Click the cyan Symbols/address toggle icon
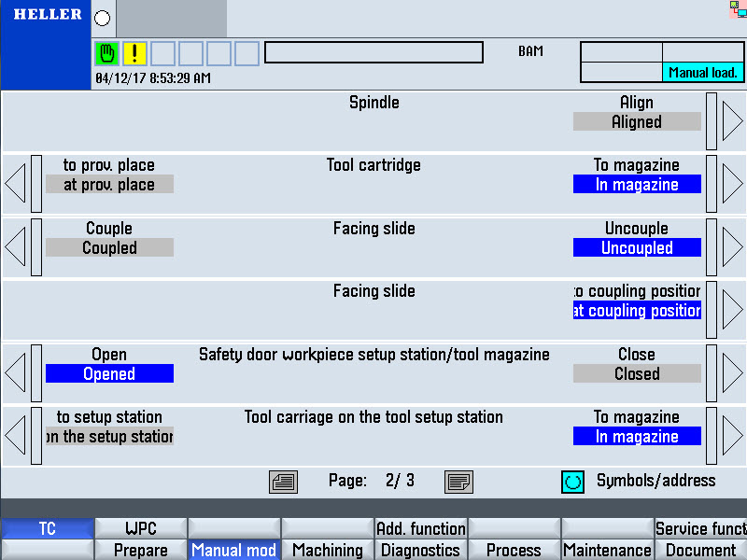The width and height of the screenshot is (747, 560). [572, 482]
